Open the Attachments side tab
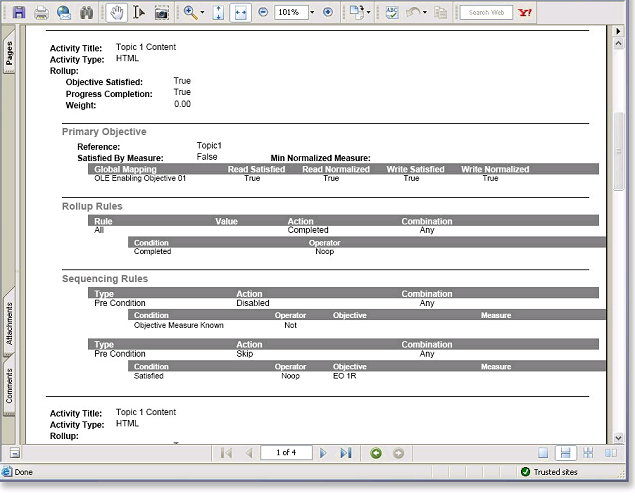 [x=9, y=323]
